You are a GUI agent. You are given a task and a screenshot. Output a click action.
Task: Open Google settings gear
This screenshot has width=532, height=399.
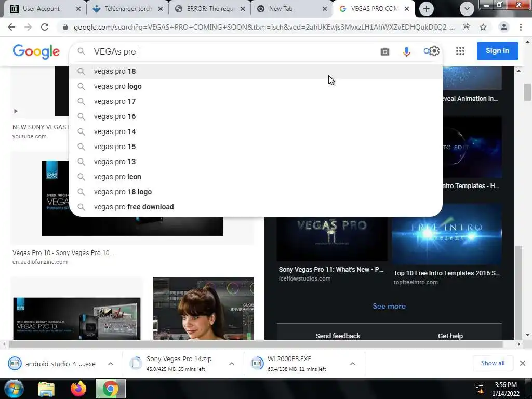pos(434,51)
